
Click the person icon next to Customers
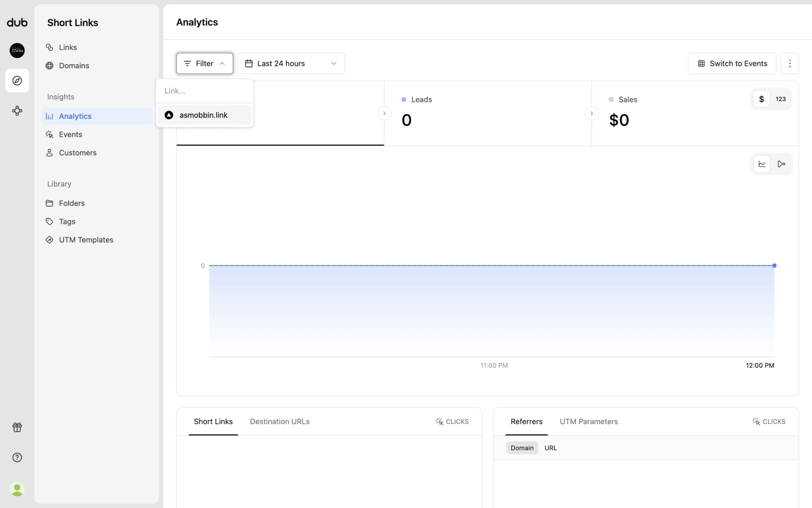[49, 153]
